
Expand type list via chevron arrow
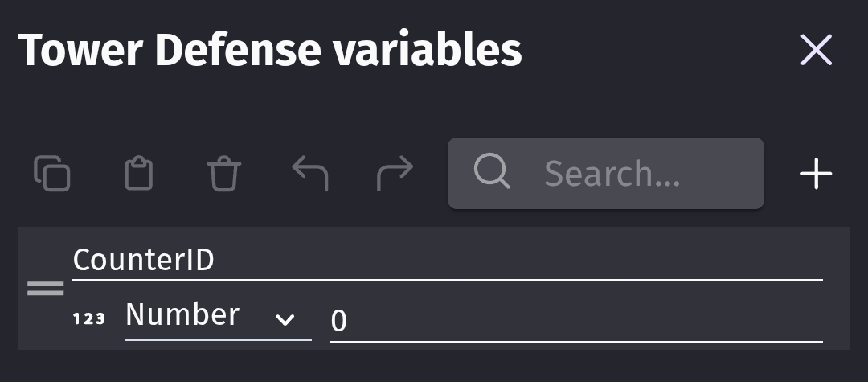coord(285,320)
